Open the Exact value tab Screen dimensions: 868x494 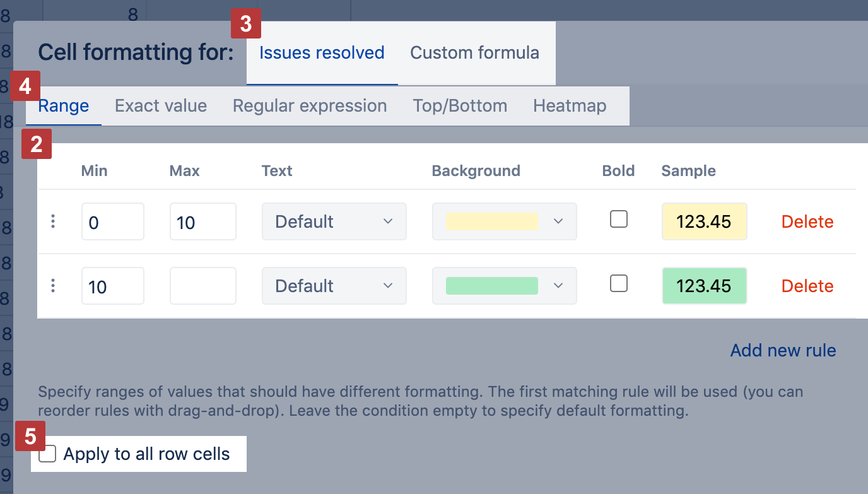click(161, 105)
